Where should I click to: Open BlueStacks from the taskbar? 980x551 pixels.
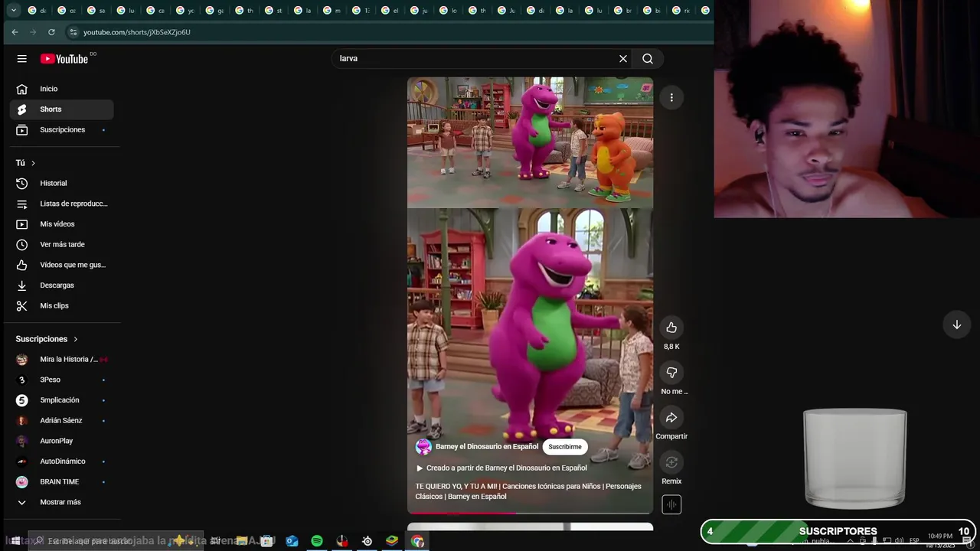392,541
